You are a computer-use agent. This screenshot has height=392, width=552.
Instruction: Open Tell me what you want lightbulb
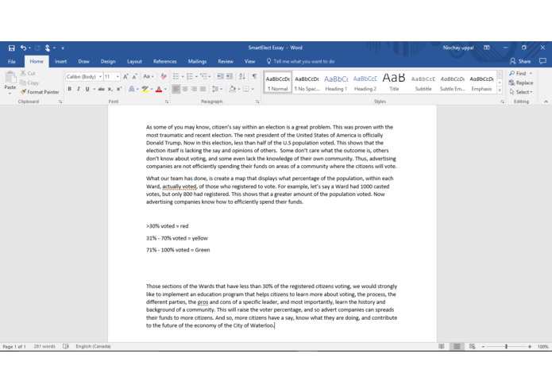268,61
